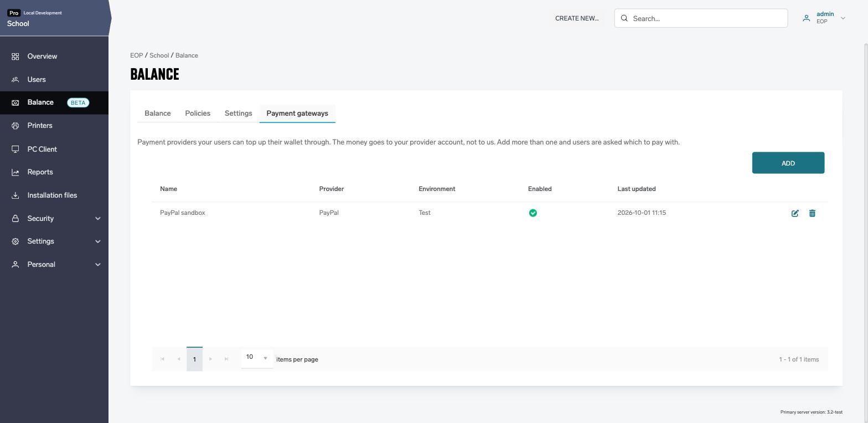868x423 pixels.
Task: Click the Users sidebar icon
Action: pyautogui.click(x=15, y=80)
